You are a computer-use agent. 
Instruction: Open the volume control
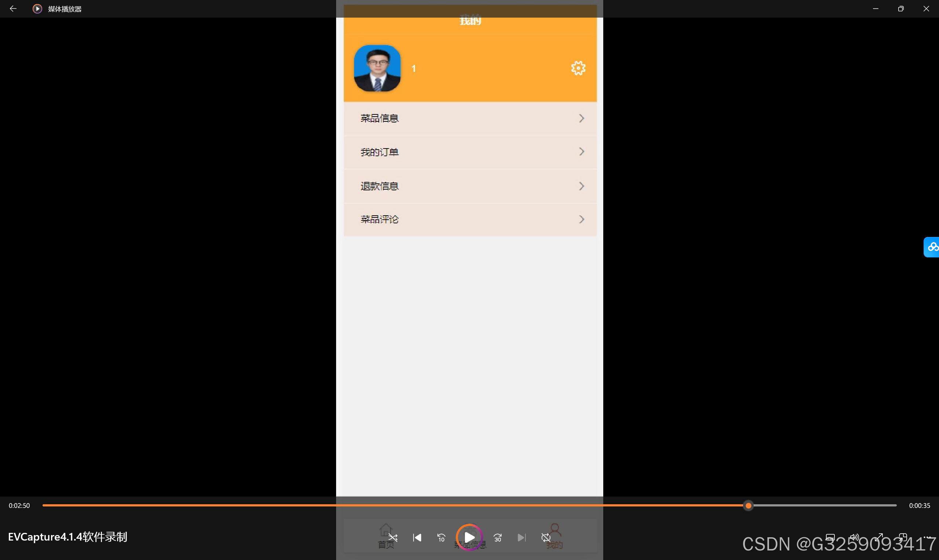(855, 537)
